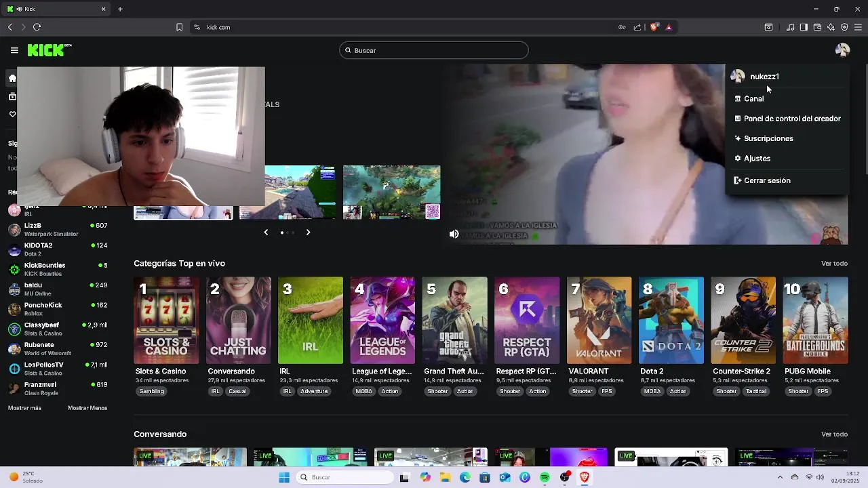This screenshot has width=868, height=488.
Task: Click Ver todo for Conversando
Action: [834, 434]
